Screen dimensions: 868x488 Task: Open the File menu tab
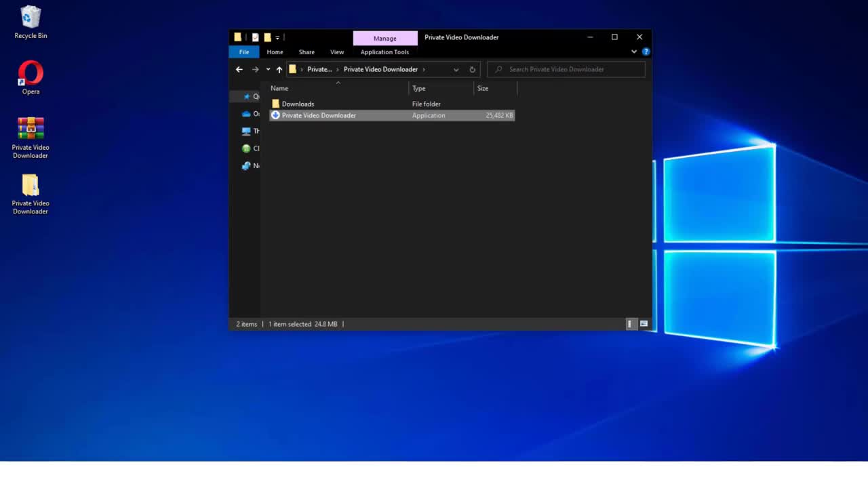pyautogui.click(x=244, y=52)
